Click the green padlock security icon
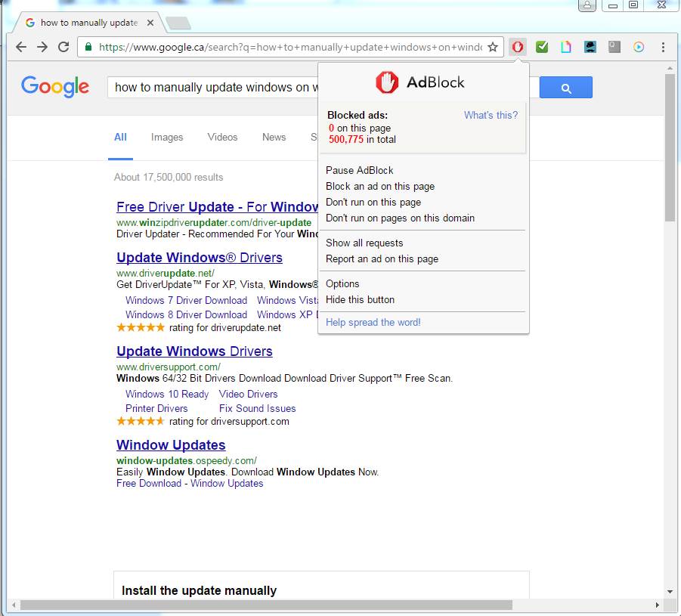Screen dimensions: 681x616 click(88, 47)
